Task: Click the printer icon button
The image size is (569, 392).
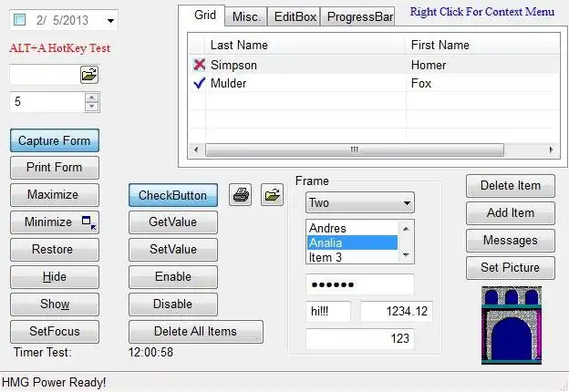Action: click(x=240, y=195)
